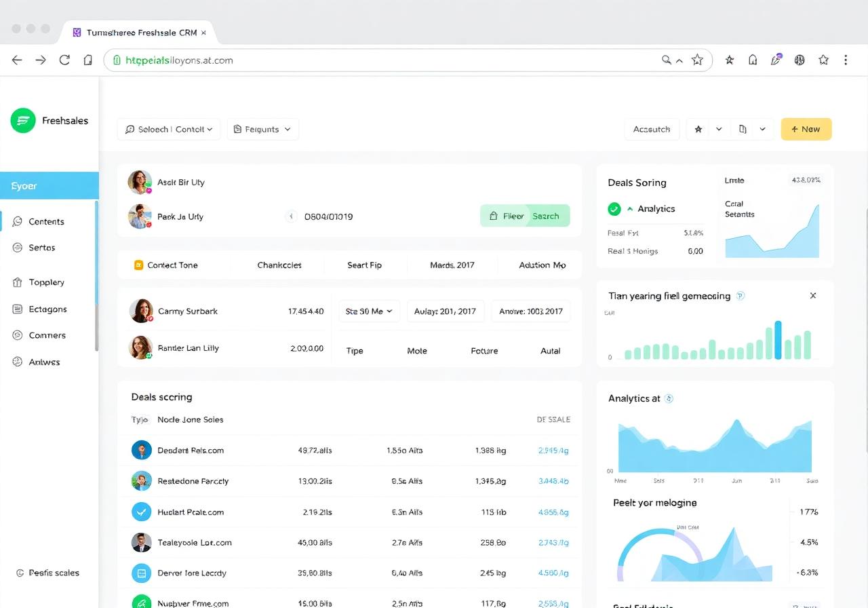868x608 pixels.
Task: Open the Sta 50 Me dropdown
Action: (x=369, y=311)
